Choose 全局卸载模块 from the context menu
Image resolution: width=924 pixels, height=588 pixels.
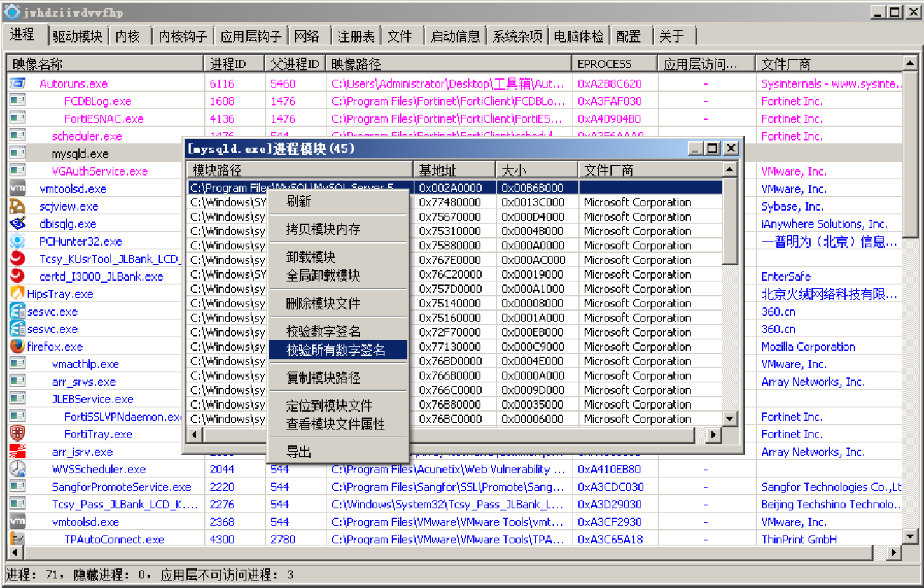338,276
